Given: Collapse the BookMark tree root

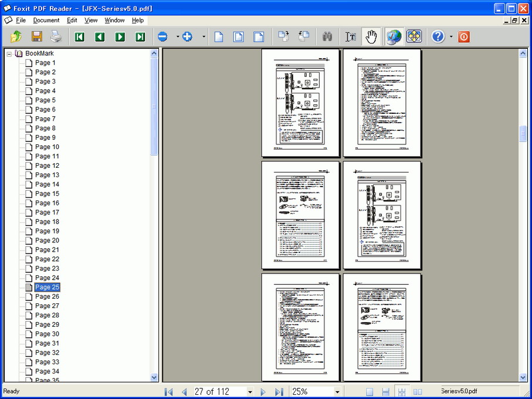Looking at the screenshot, I should [x=9, y=53].
